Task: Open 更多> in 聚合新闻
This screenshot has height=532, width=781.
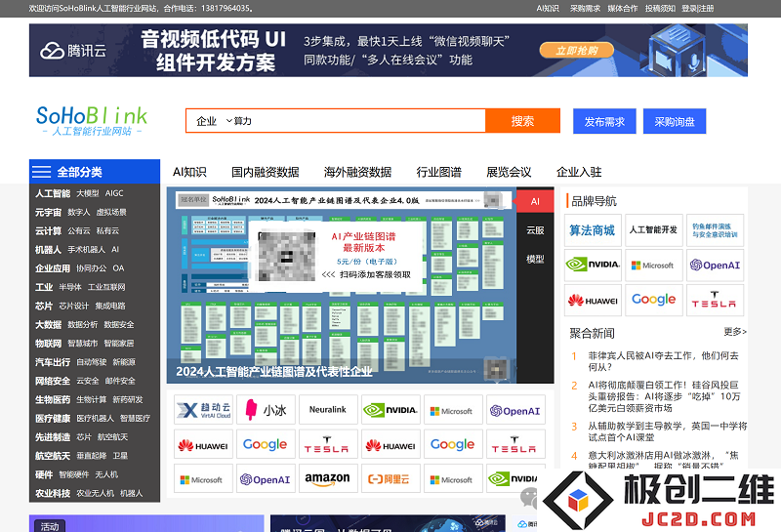Action: tap(735, 332)
